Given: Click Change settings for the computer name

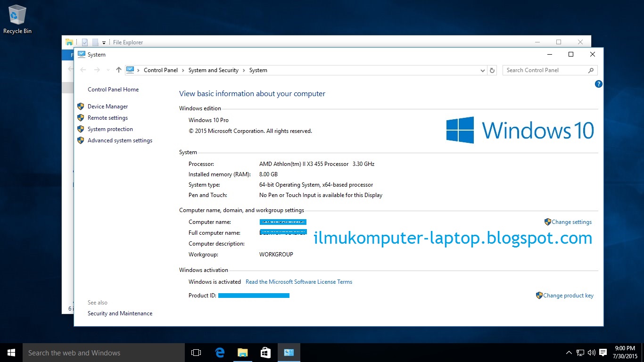Looking at the screenshot, I should point(571,222).
